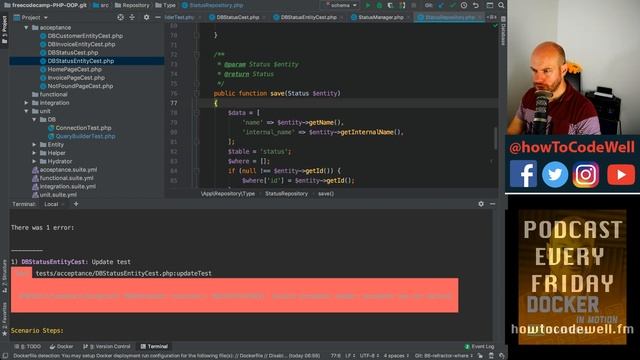This screenshot has width=640, height=360.
Task: Toggle the Project side tool window
Action: pyautogui.click(x=4, y=30)
